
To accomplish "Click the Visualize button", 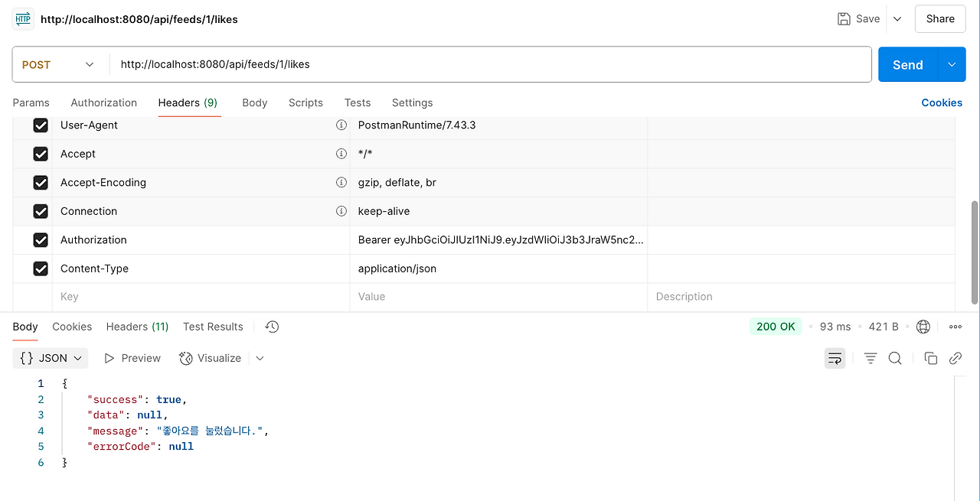I will 211,358.
